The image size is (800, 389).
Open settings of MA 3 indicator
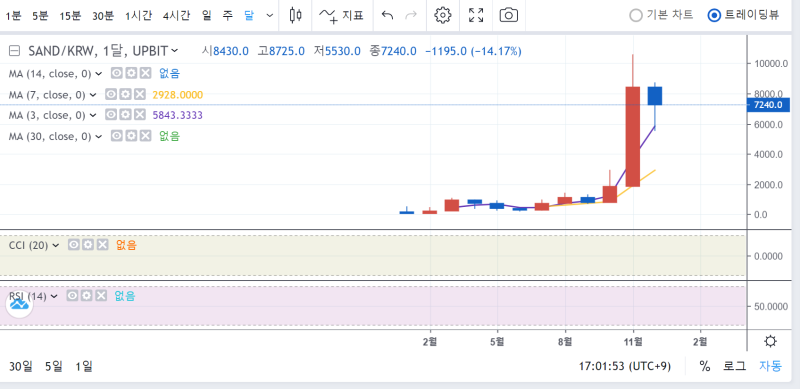tap(125, 115)
